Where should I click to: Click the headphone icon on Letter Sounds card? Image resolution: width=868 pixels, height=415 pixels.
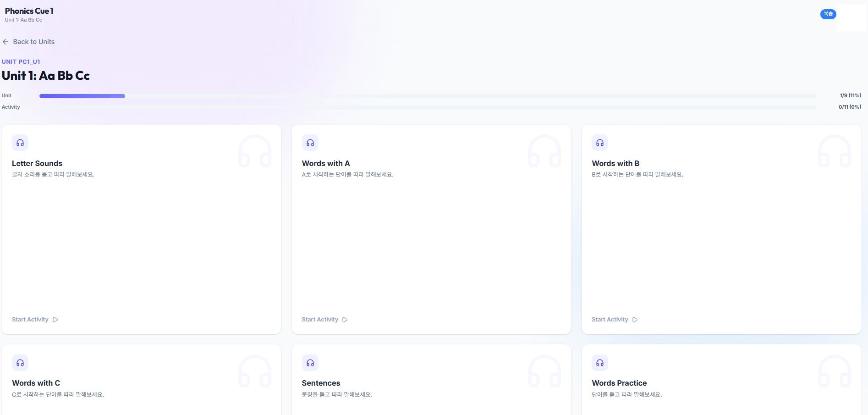pyautogui.click(x=20, y=143)
